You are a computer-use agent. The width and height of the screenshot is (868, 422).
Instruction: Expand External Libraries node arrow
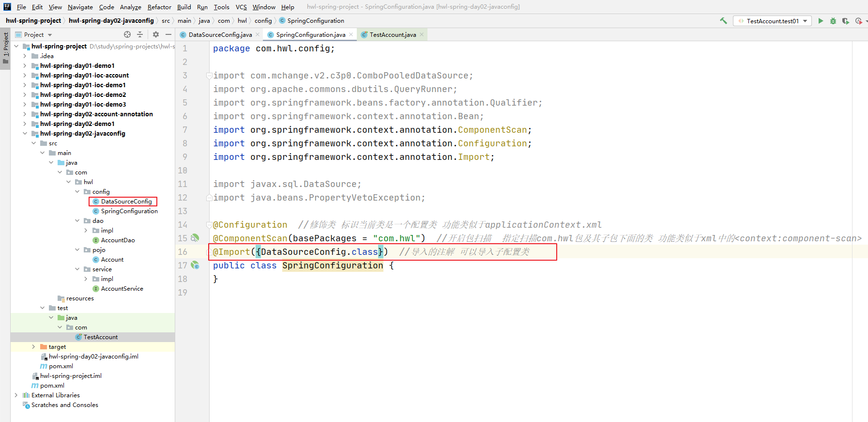16,395
